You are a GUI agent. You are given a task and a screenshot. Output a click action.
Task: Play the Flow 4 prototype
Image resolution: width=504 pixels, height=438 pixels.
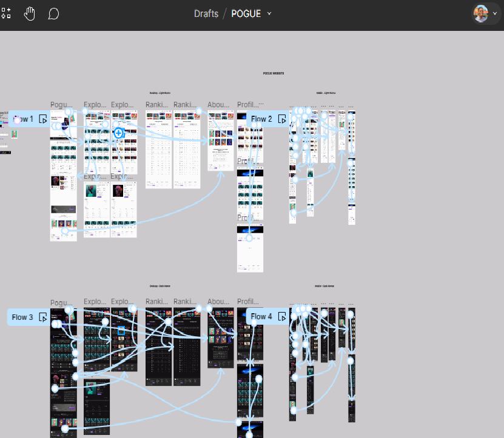click(282, 317)
